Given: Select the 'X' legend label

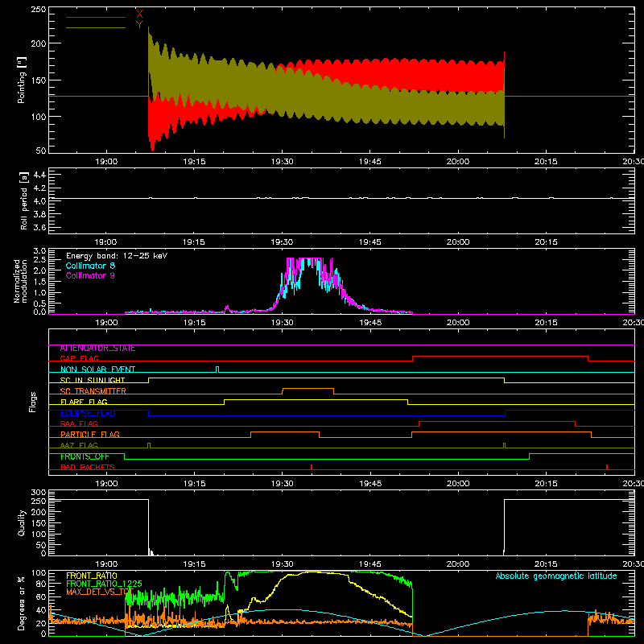Looking at the screenshot, I should pos(139,14).
